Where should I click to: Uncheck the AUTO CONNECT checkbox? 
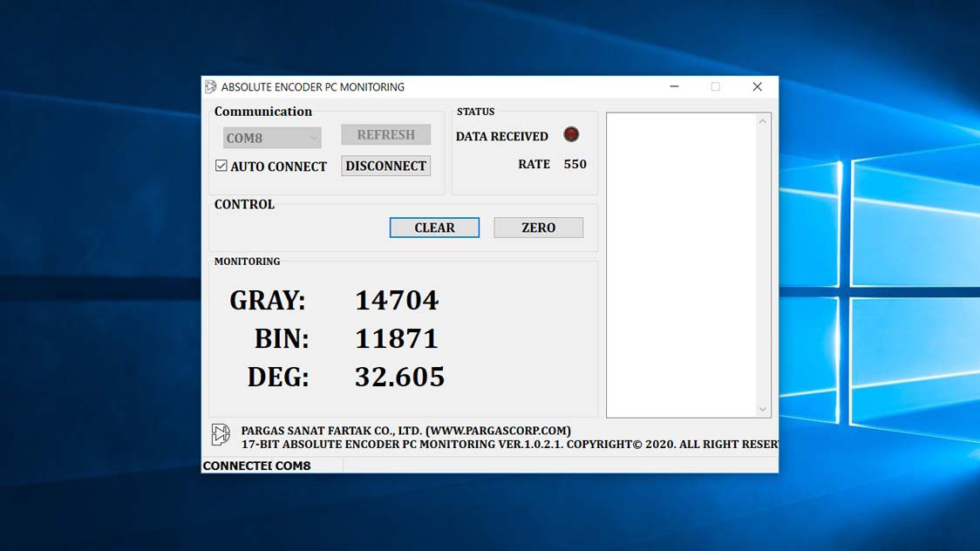(x=221, y=166)
